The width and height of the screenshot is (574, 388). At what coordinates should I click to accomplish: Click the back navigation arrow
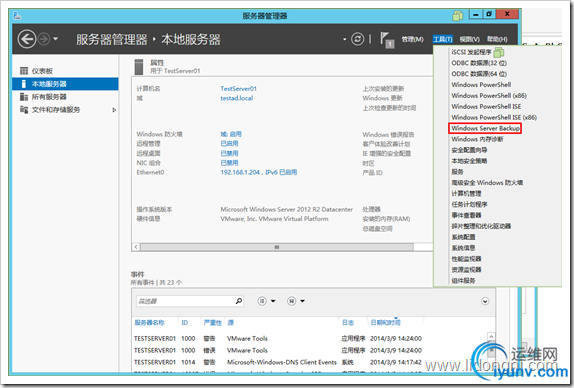pos(27,38)
